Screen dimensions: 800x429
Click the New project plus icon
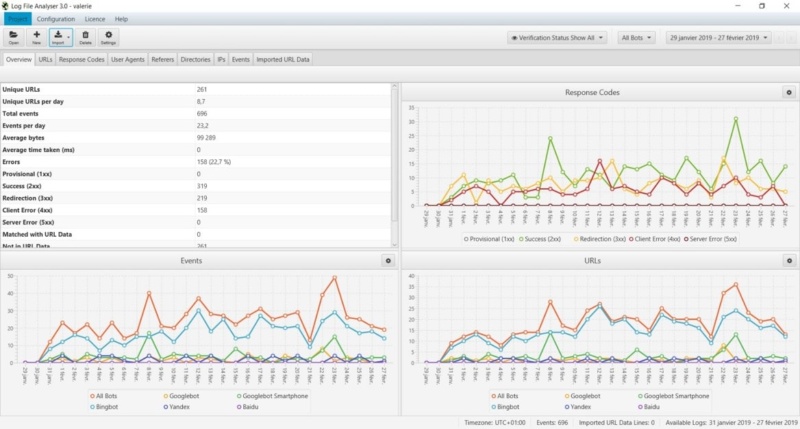click(x=37, y=36)
